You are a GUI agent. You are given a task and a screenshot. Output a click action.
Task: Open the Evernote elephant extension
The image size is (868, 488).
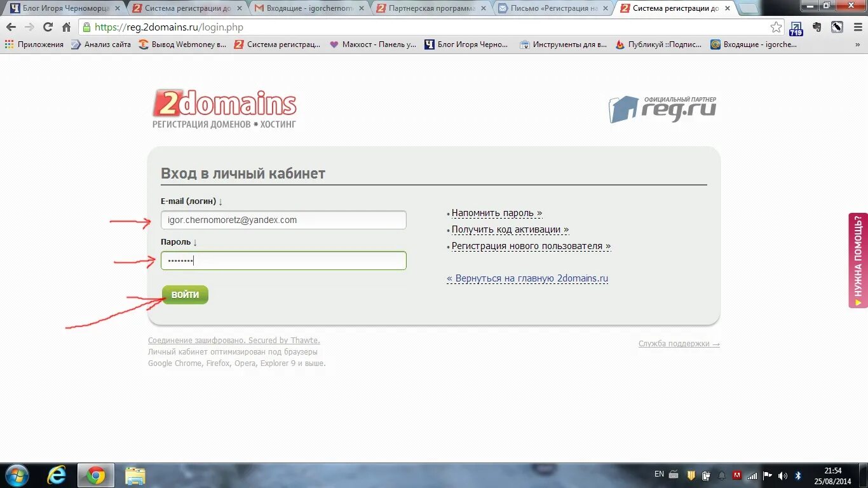pos(817,27)
